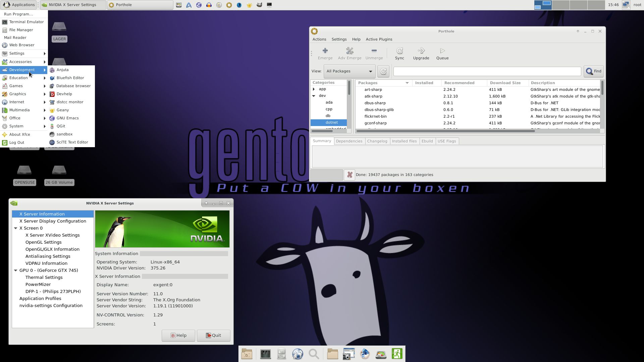Select NVIDIA X Server Settings taskbar button
The image size is (644, 362).
point(73,5)
